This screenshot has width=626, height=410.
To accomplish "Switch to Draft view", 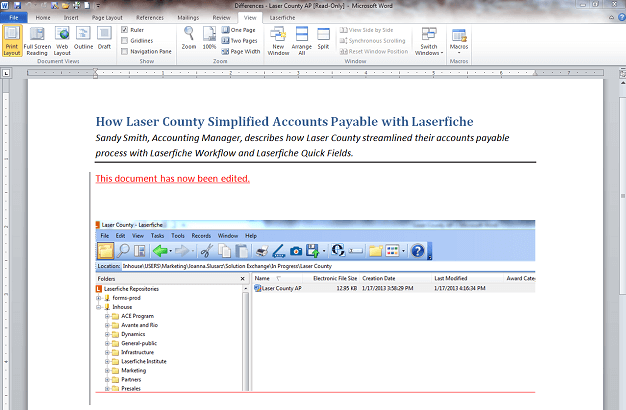I will [x=104, y=38].
